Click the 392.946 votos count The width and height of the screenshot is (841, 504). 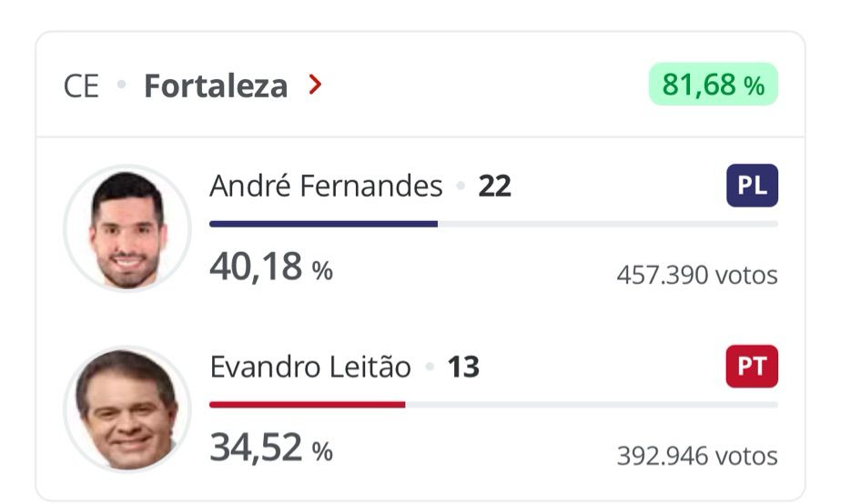[x=696, y=455]
